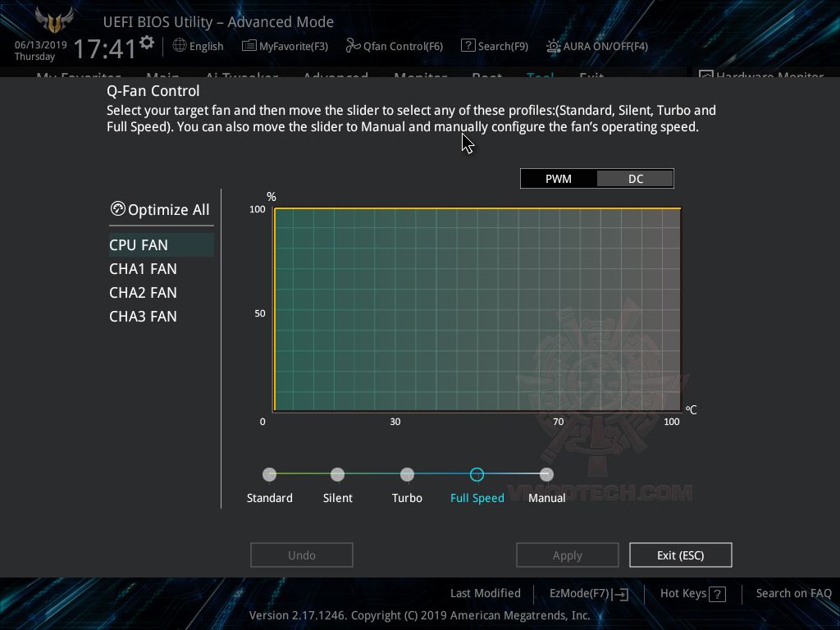Open Search(F9) tool
The height and width of the screenshot is (630, 840).
[x=495, y=46]
